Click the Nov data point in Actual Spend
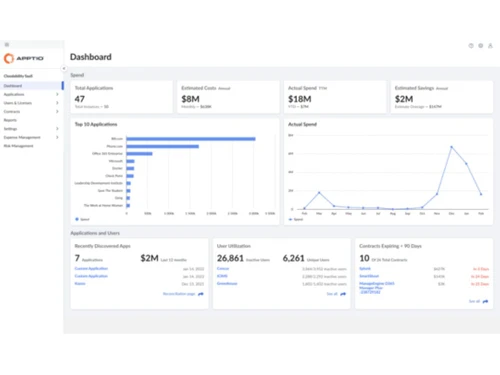The image size is (500, 375). tap(437, 194)
